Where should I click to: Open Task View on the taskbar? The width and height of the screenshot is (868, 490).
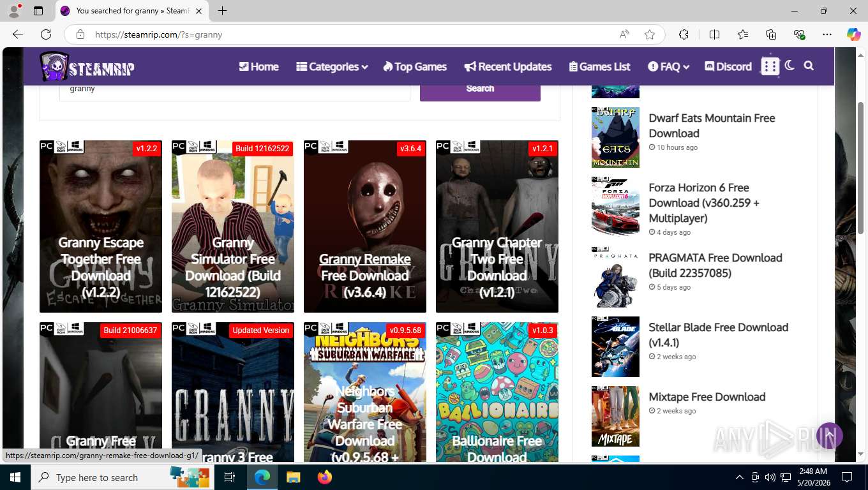[x=230, y=477]
